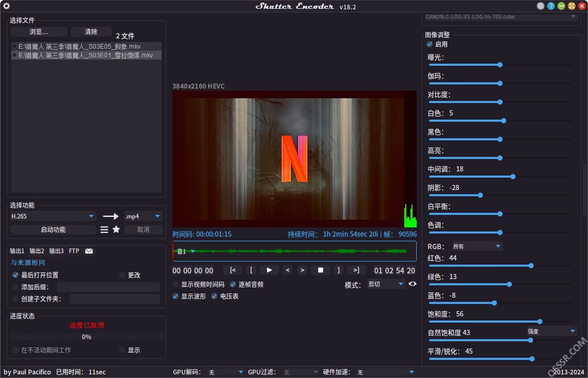Viewport: 588px width, 378px height.
Task: Adjust the 曝光 exposure slider
Action: [x=500, y=65]
